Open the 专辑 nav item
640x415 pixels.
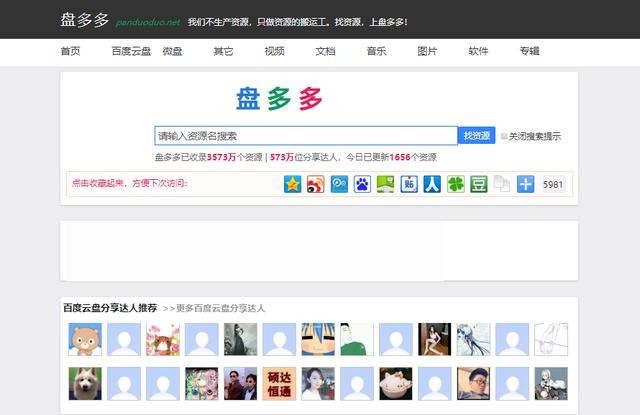click(529, 51)
